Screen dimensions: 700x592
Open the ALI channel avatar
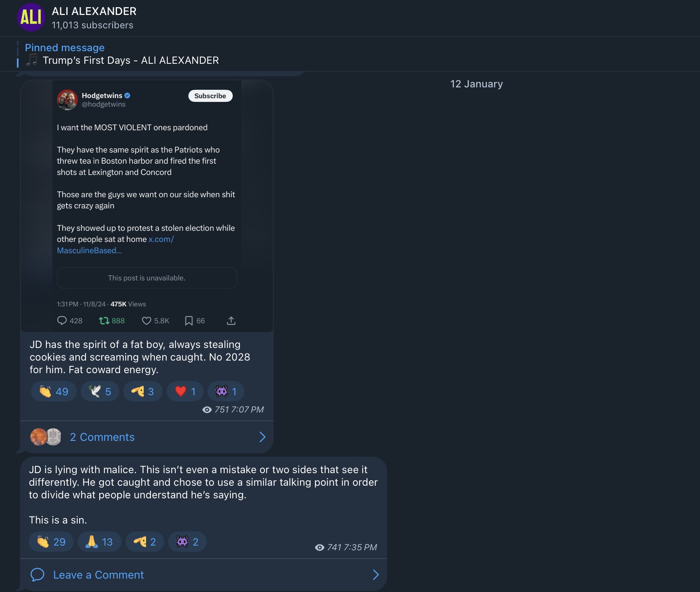point(31,17)
